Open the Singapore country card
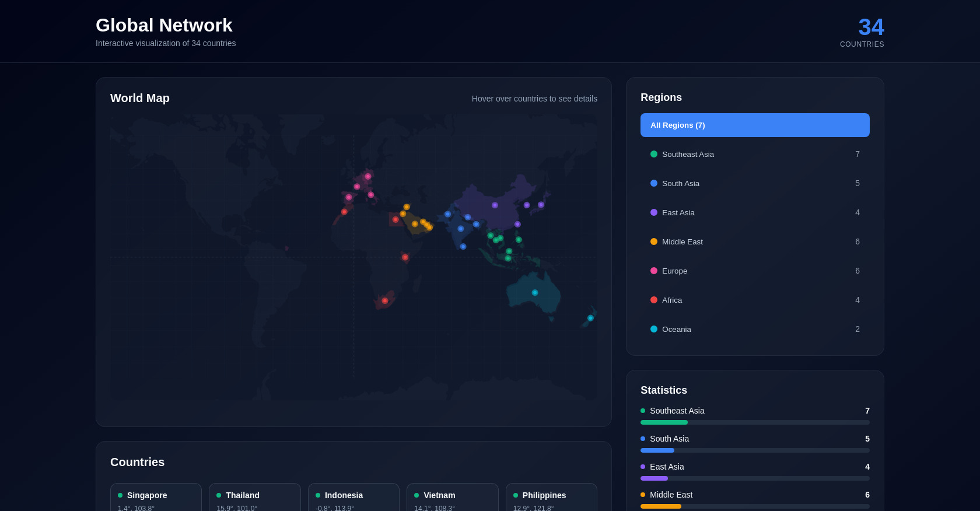The width and height of the screenshot is (980, 511). [156, 498]
